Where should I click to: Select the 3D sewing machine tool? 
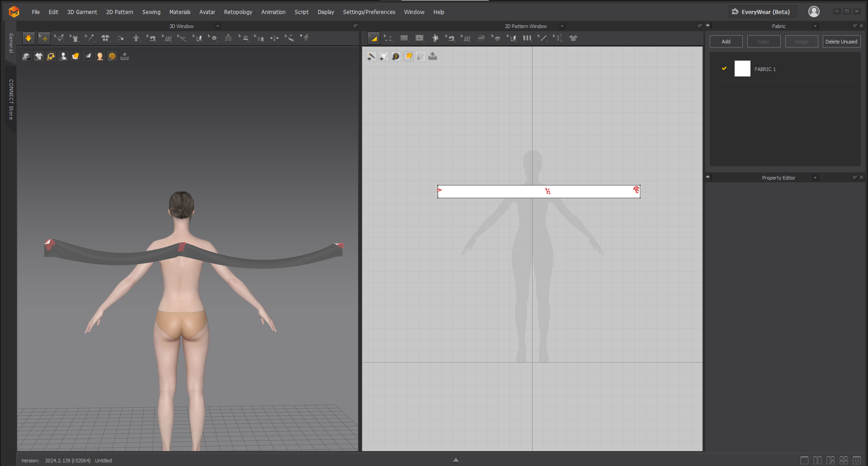(151, 38)
